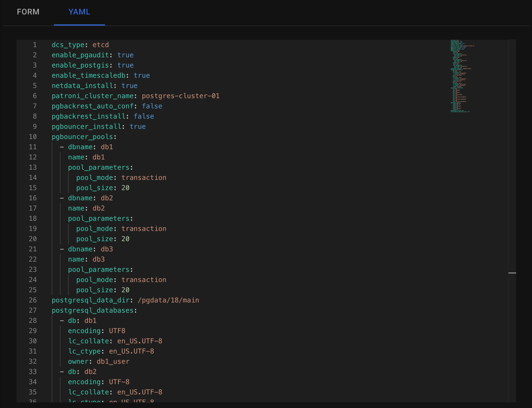Place cursor on etcd value

100,45
